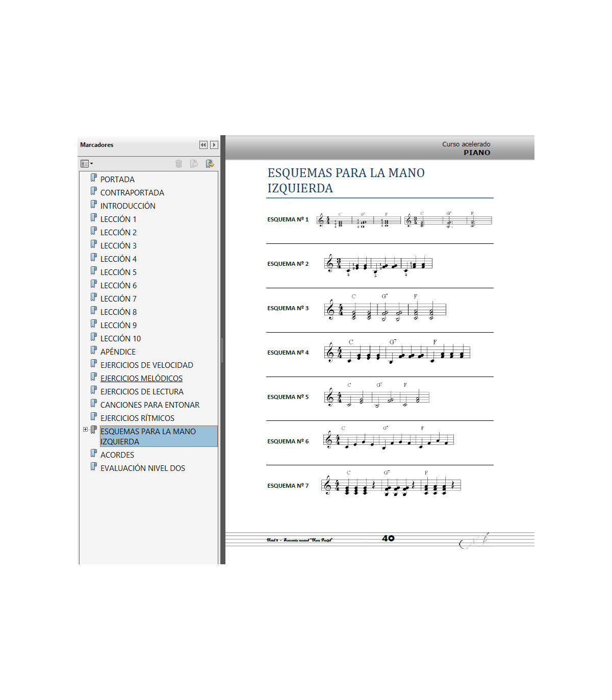Navigate to LECCIÓN 8 bookmark
Screen dimensions: 612x700
pos(118,312)
